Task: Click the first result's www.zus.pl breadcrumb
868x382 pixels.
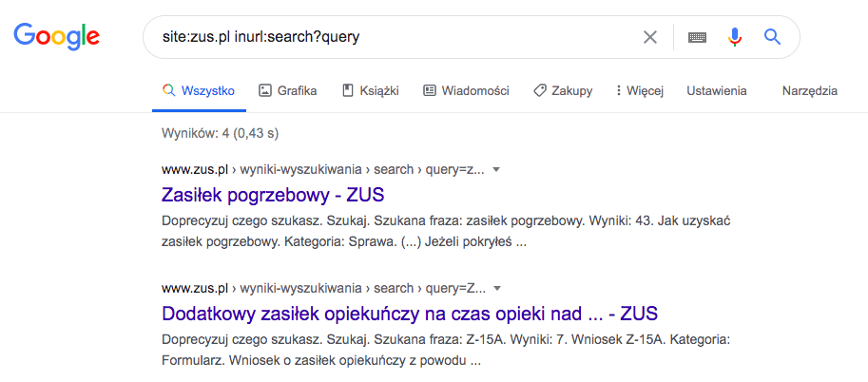Action: [x=196, y=170]
